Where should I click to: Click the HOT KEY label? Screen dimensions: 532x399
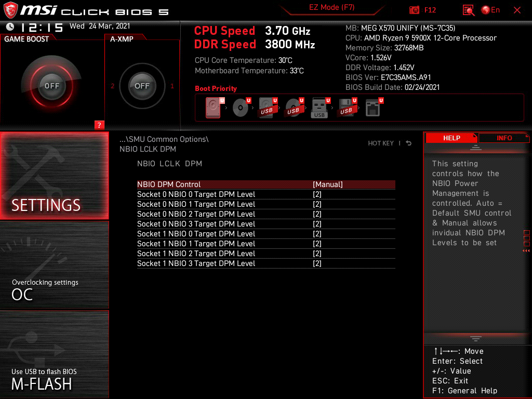point(381,143)
